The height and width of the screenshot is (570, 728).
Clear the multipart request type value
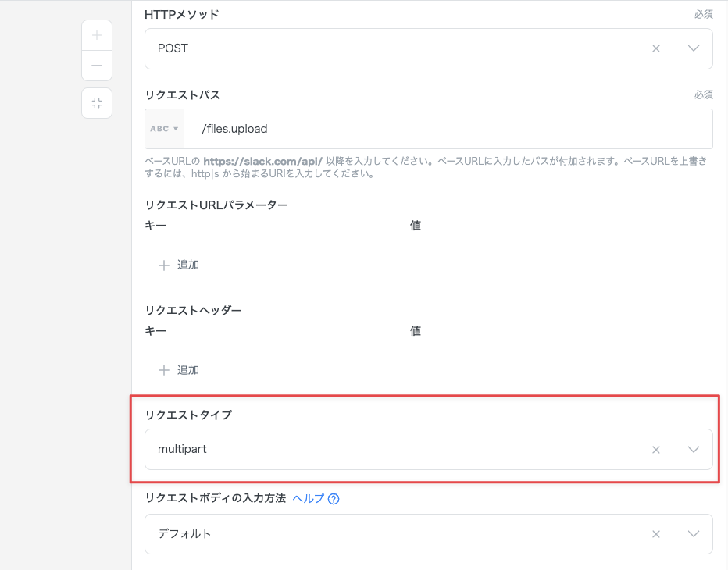(x=656, y=450)
